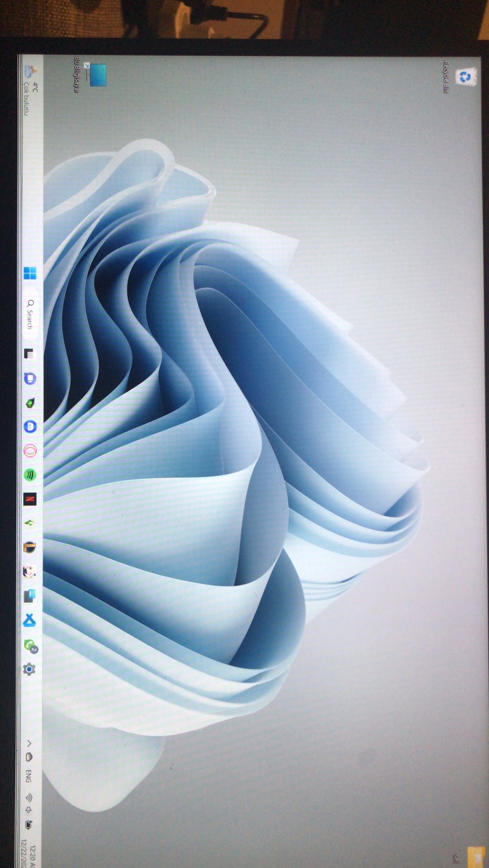Open WhatsApp with 2 notifications badge
489x868 pixels.
[30, 645]
